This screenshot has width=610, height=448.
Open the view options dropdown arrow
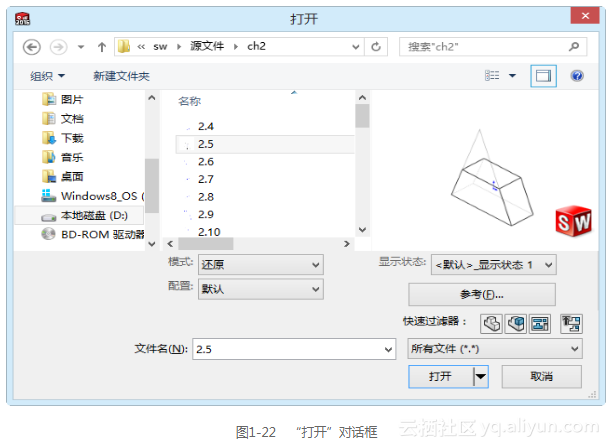[512, 75]
